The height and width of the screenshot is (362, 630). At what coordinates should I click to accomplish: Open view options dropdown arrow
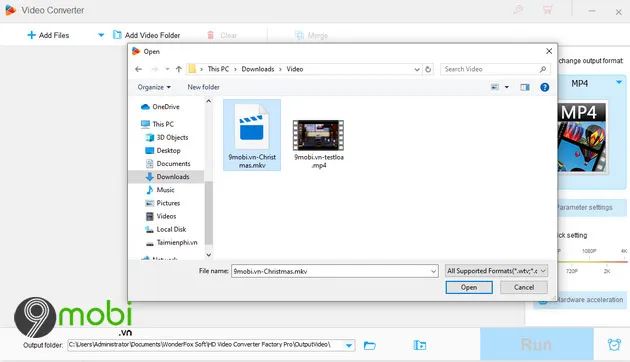tap(507, 87)
